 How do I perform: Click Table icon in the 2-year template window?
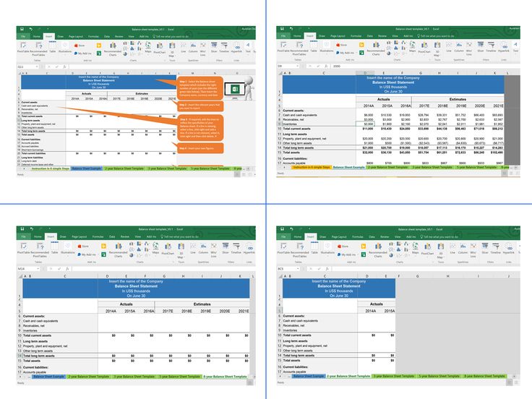(x=314, y=248)
